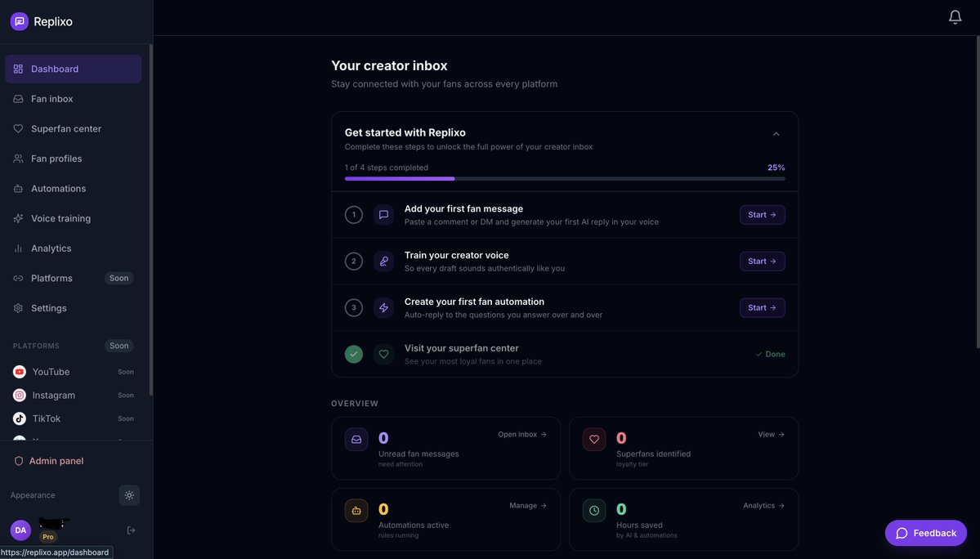Click View link on Superfans card
Viewport: 980px width, 559px height.
pos(771,434)
